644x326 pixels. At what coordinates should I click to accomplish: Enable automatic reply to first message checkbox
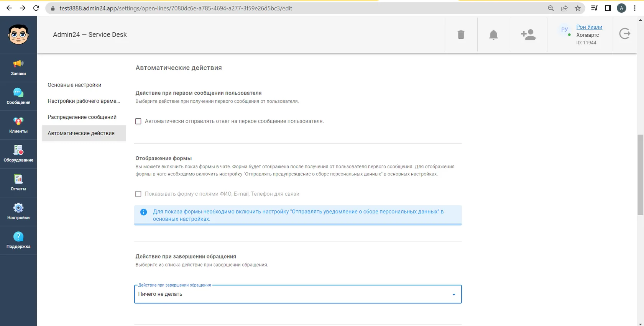tap(138, 121)
